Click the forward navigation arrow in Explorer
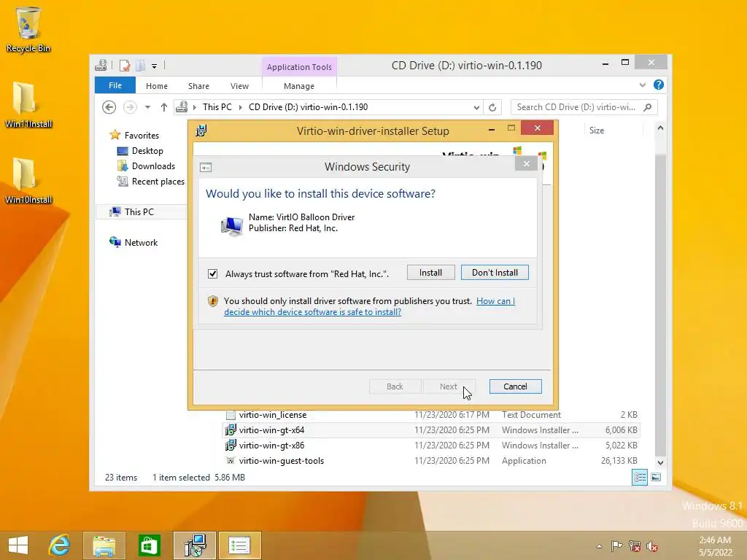This screenshot has width=747, height=560. tap(130, 107)
